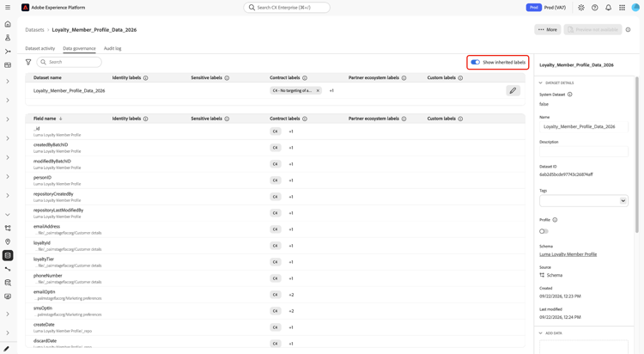Show info for field table Contract labels
This screenshot has width=644, height=354.
tap(305, 119)
